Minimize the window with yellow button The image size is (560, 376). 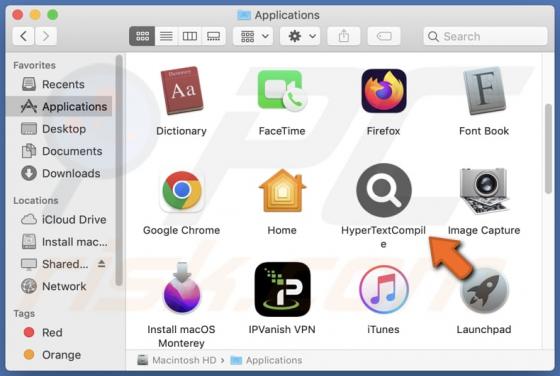[35, 15]
